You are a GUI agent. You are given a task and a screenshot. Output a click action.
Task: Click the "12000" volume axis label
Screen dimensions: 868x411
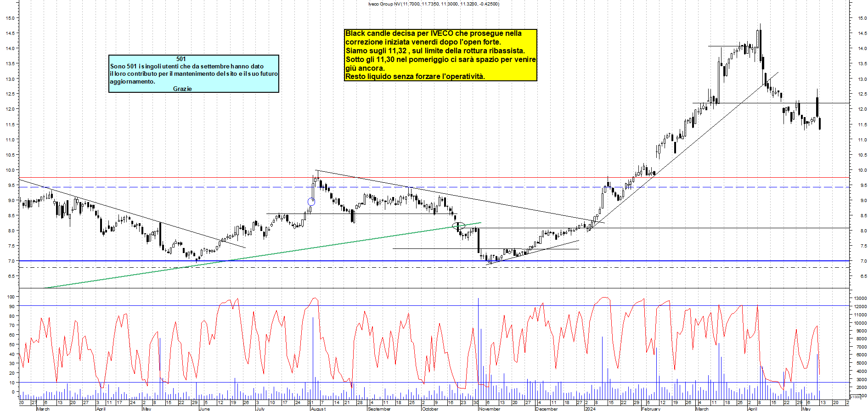pos(860,306)
